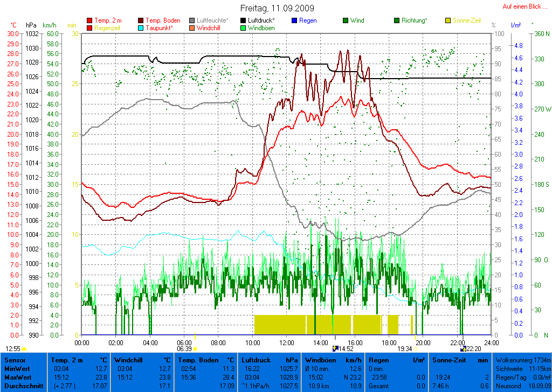The height and width of the screenshot is (392, 552).
Task: Toggle the Luftdruck legend entry
Action: (261, 20)
